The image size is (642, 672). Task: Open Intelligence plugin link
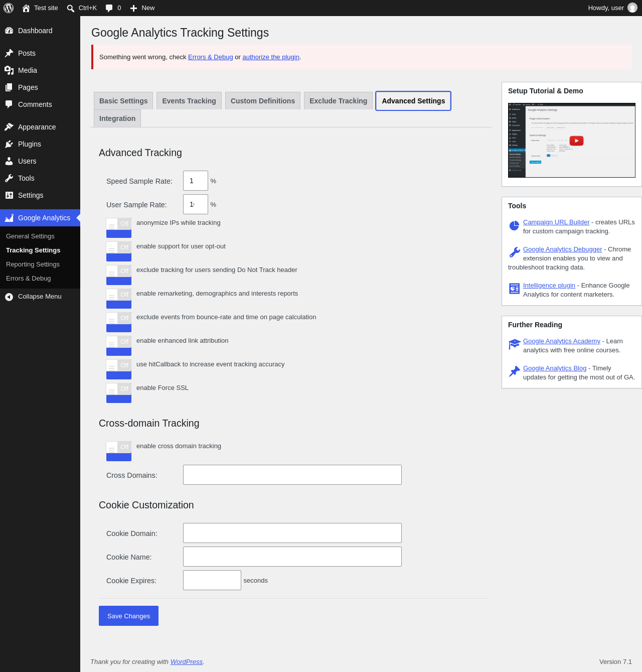[x=549, y=286]
